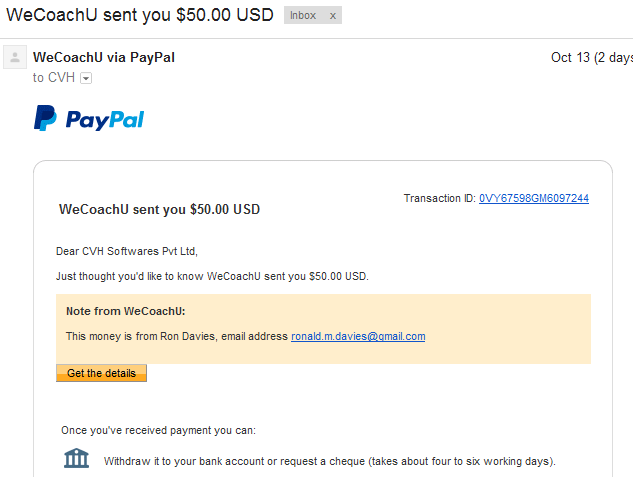Click the 'to CVH' recipient text

pyautogui.click(x=54, y=77)
